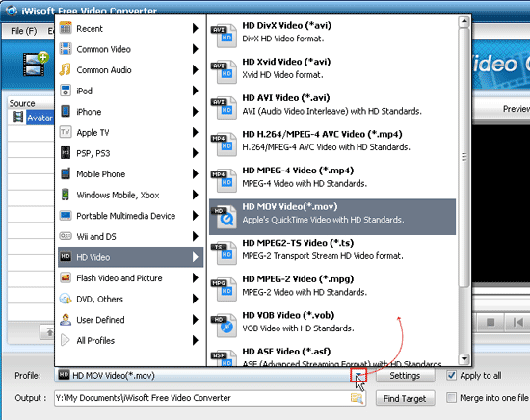Click the Mobile Phone icon
Viewport: 530px width, 420px height.
66,173
